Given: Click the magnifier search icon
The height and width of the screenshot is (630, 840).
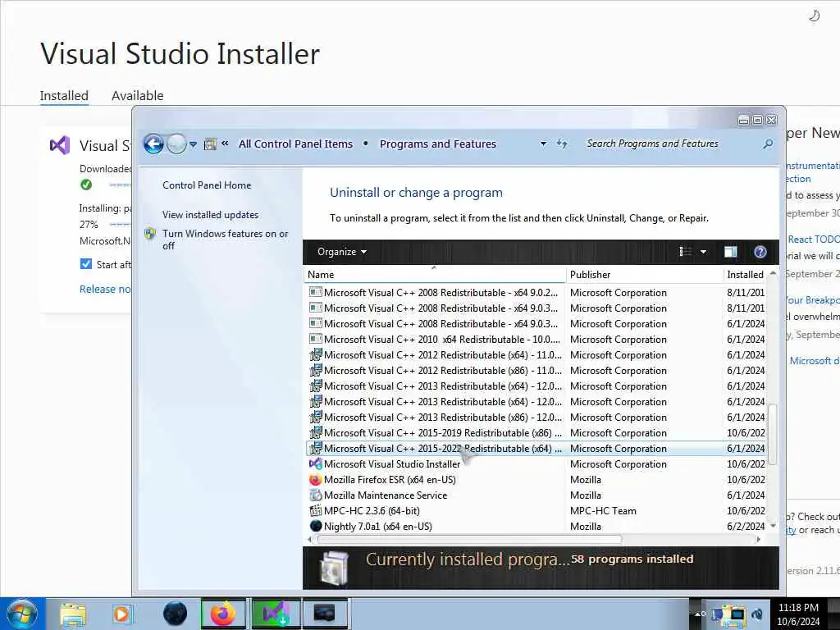Looking at the screenshot, I should click(768, 144).
